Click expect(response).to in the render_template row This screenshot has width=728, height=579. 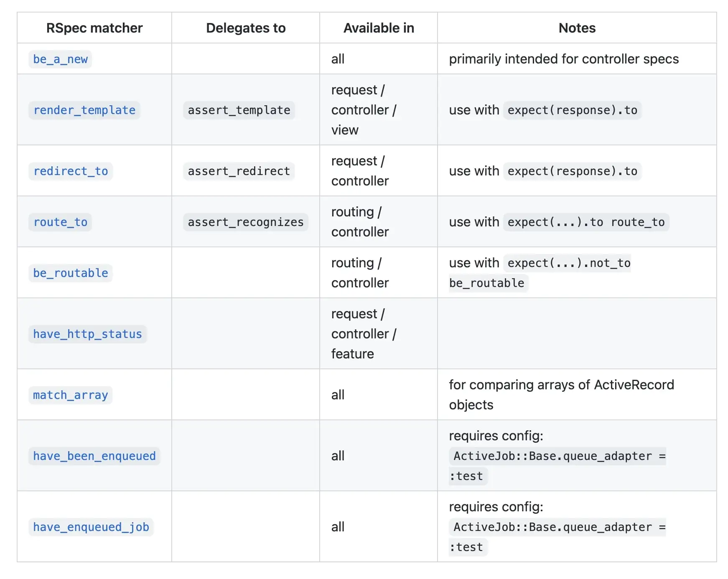(x=572, y=110)
